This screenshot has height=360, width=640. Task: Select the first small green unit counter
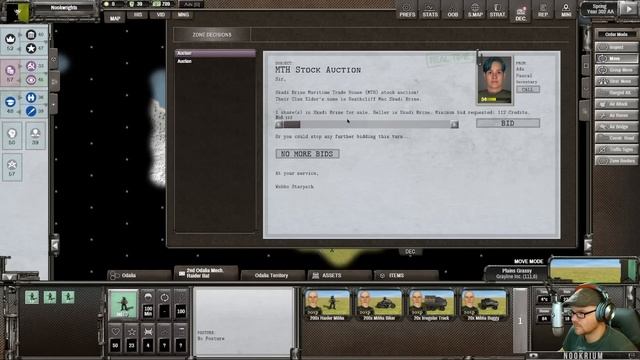(32, 297)
